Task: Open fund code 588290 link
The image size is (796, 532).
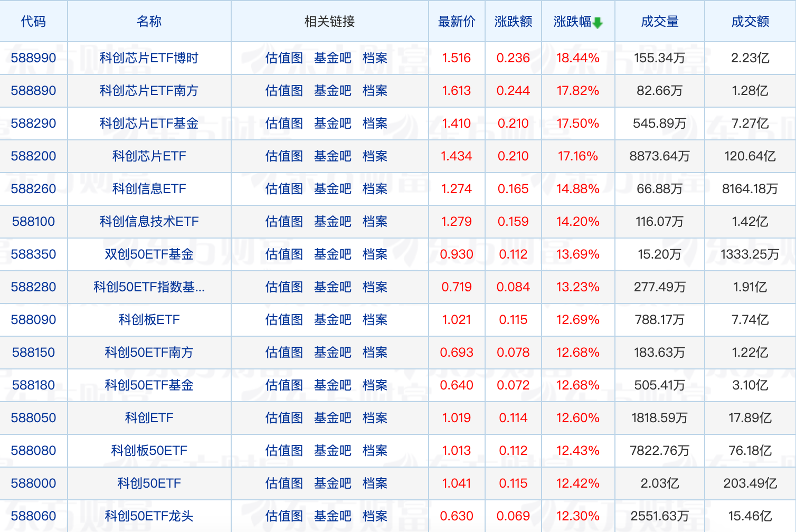Action: [33, 123]
